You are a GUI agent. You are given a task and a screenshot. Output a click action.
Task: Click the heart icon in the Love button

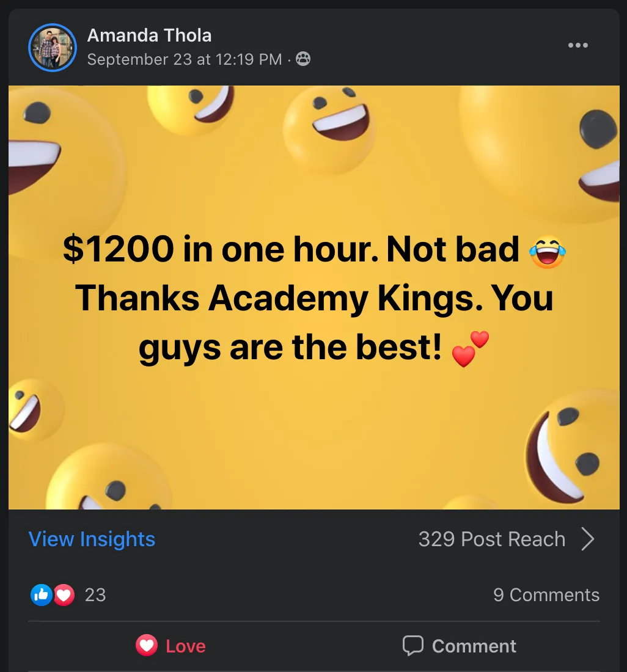pyautogui.click(x=147, y=646)
